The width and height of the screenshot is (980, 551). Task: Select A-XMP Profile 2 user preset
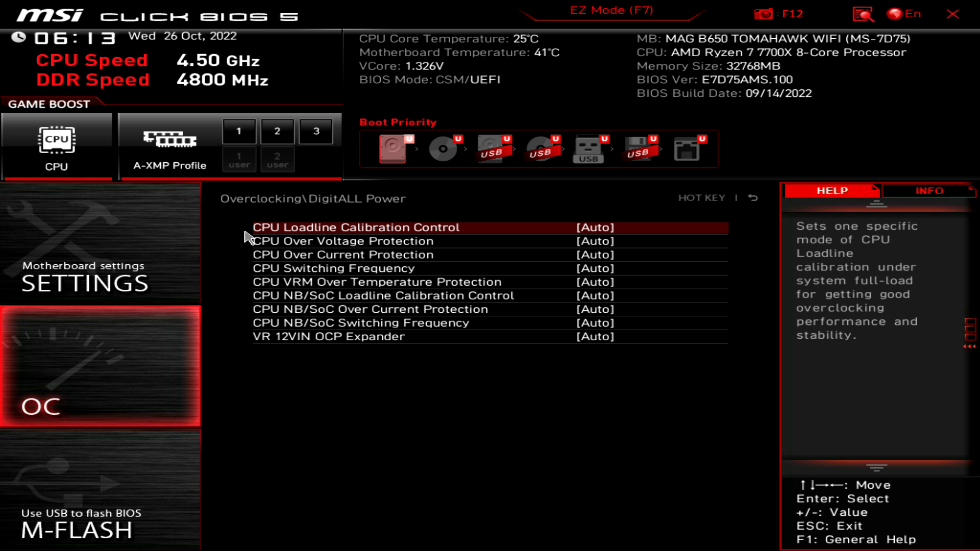tap(277, 159)
